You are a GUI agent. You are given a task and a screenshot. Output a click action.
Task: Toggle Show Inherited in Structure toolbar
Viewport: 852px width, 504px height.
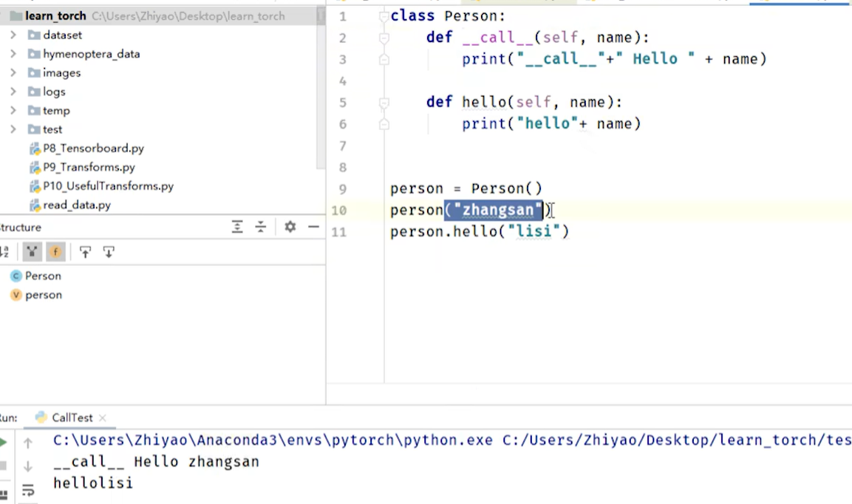coord(32,252)
